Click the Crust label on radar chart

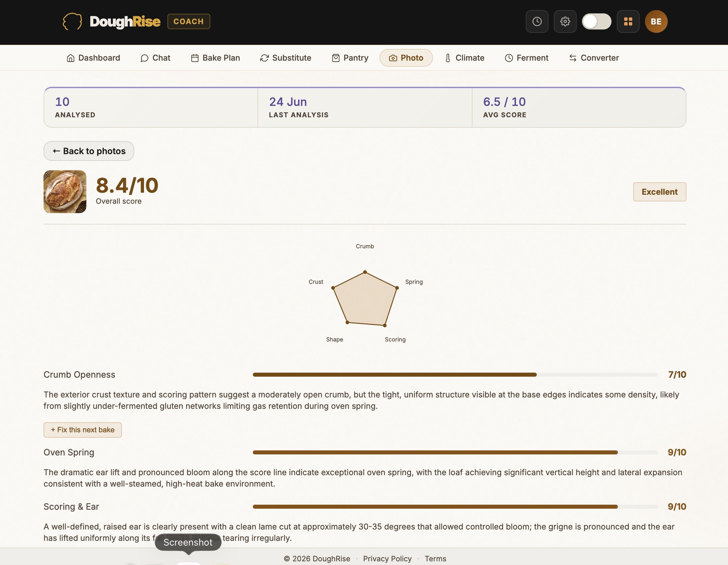pyautogui.click(x=316, y=282)
